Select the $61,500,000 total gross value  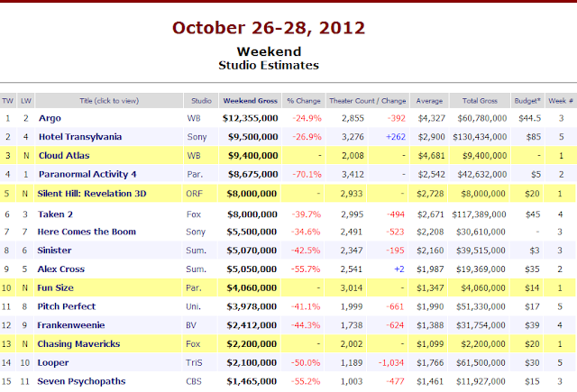pyautogui.click(x=481, y=362)
